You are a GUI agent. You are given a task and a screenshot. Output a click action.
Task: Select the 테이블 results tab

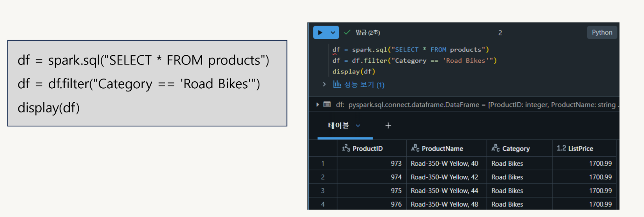338,126
